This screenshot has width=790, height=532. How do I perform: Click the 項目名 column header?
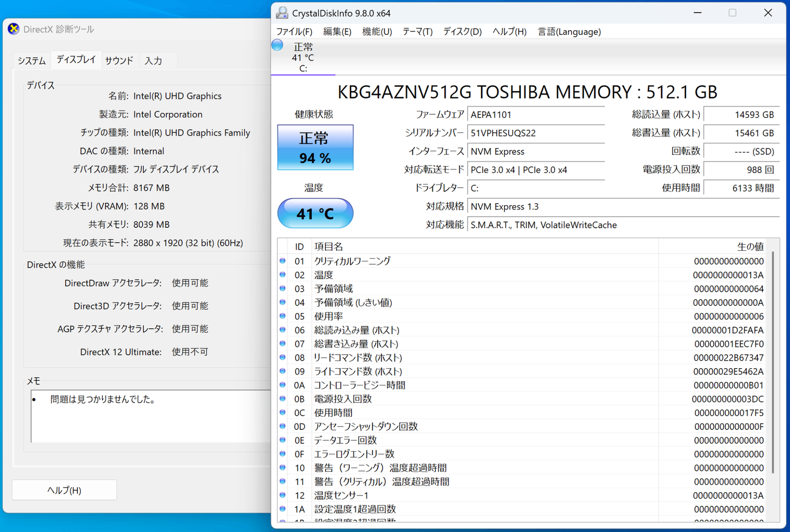(x=485, y=246)
